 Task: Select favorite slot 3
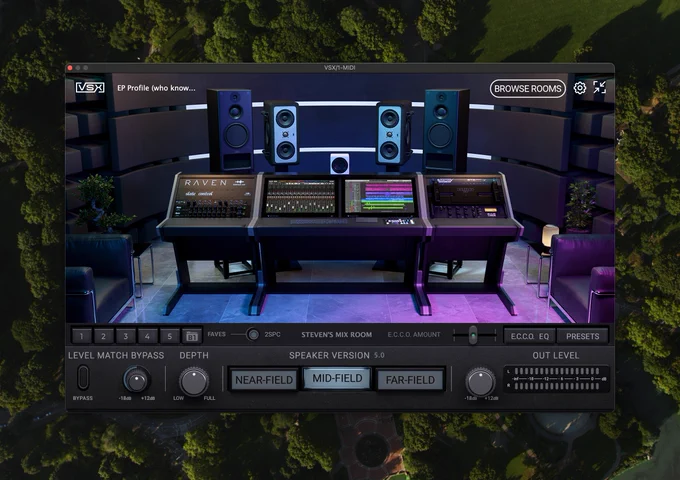pyautogui.click(x=126, y=336)
